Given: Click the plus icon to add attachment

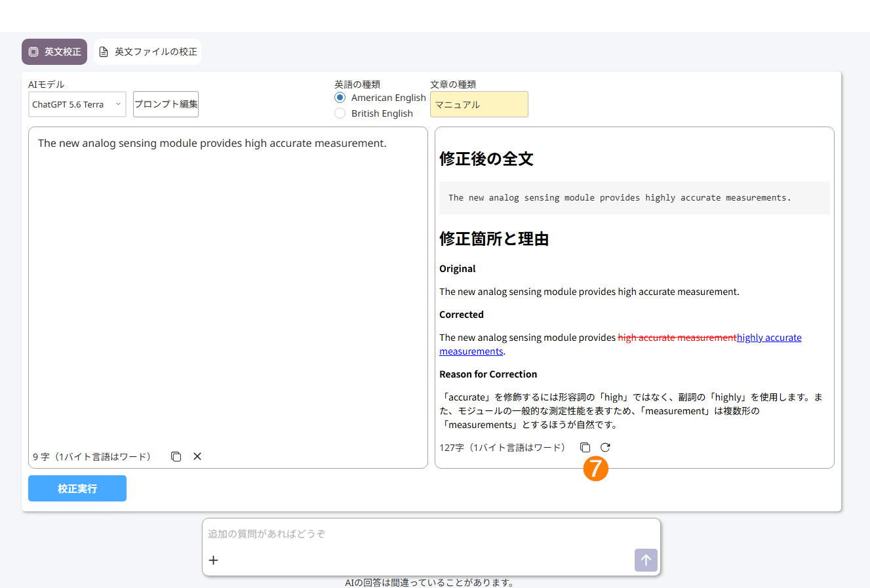Looking at the screenshot, I should pos(213,560).
